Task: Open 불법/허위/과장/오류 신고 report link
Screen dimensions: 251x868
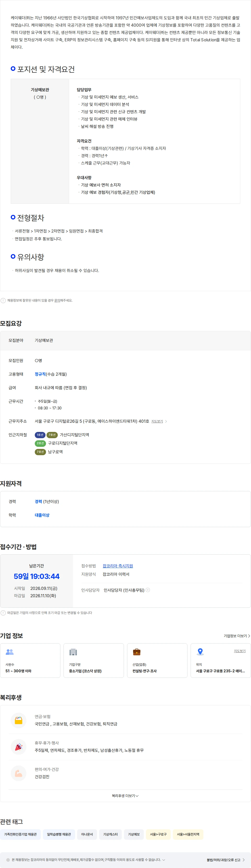Action: click(x=226, y=860)
